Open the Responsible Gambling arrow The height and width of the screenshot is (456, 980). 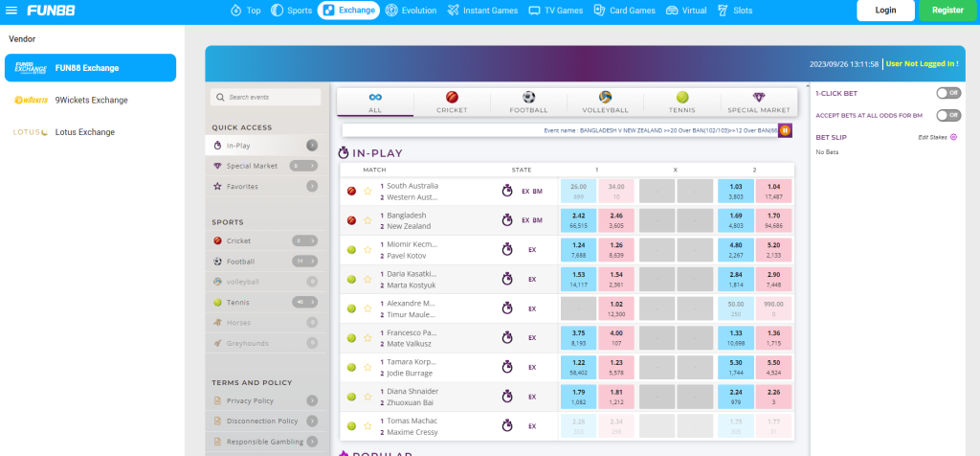pyautogui.click(x=312, y=442)
